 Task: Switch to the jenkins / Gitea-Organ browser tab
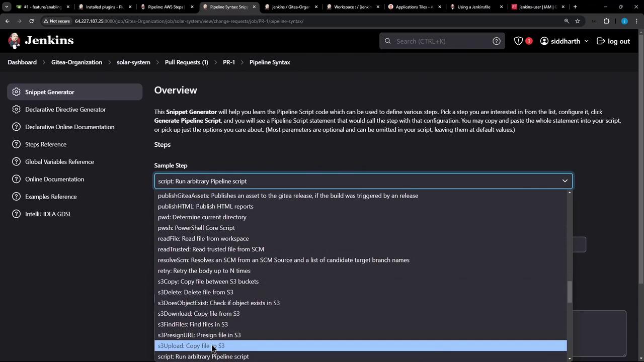pos(290,7)
